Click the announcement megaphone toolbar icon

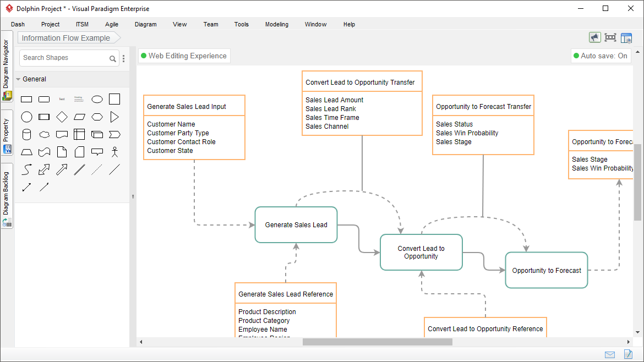(594, 38)
